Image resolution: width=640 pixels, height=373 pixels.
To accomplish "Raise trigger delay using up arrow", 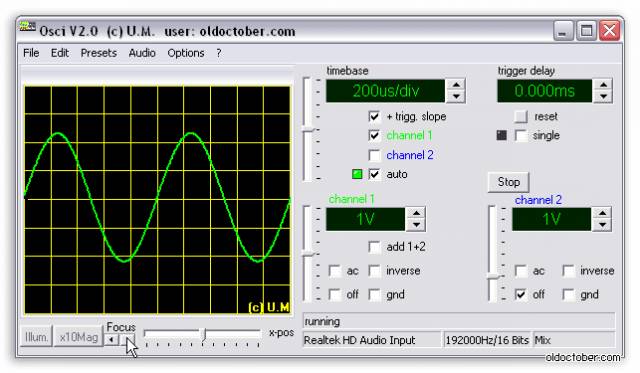I will [603, 84].
